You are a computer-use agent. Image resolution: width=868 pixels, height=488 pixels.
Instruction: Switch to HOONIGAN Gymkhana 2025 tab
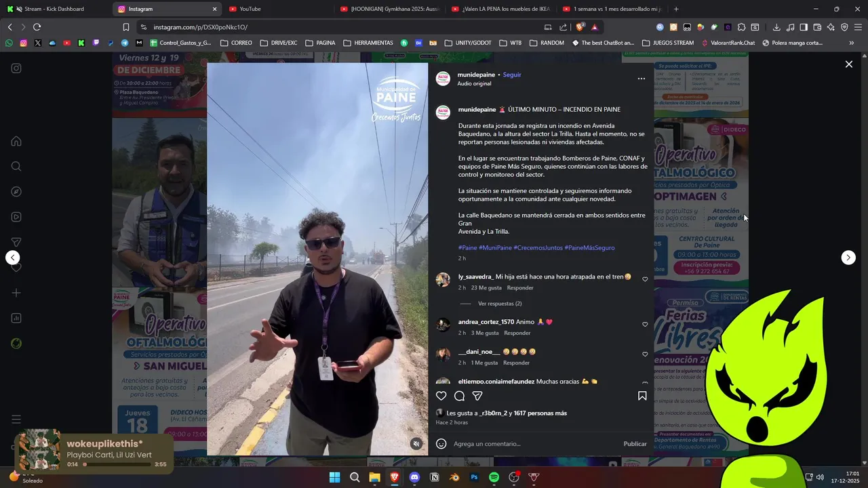click(389, 9)
